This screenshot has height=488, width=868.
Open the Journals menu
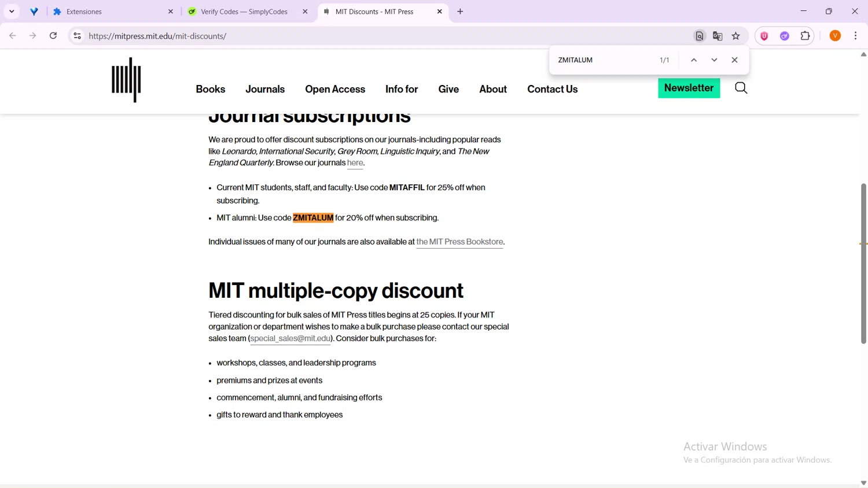pyautogui.click(x=265, y=89)
